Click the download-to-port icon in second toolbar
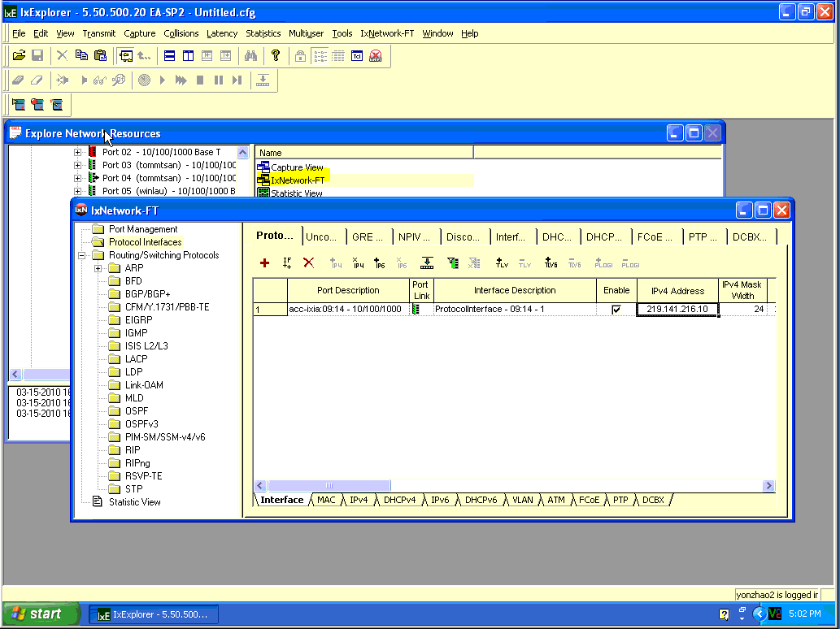This screenshot has height=629, width=840. tap(263, 80)
